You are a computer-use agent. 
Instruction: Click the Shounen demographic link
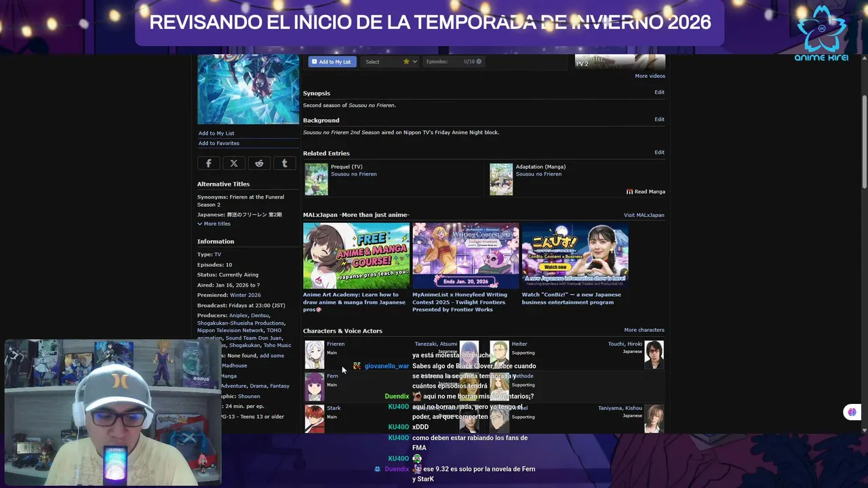[x=249, y=396]
